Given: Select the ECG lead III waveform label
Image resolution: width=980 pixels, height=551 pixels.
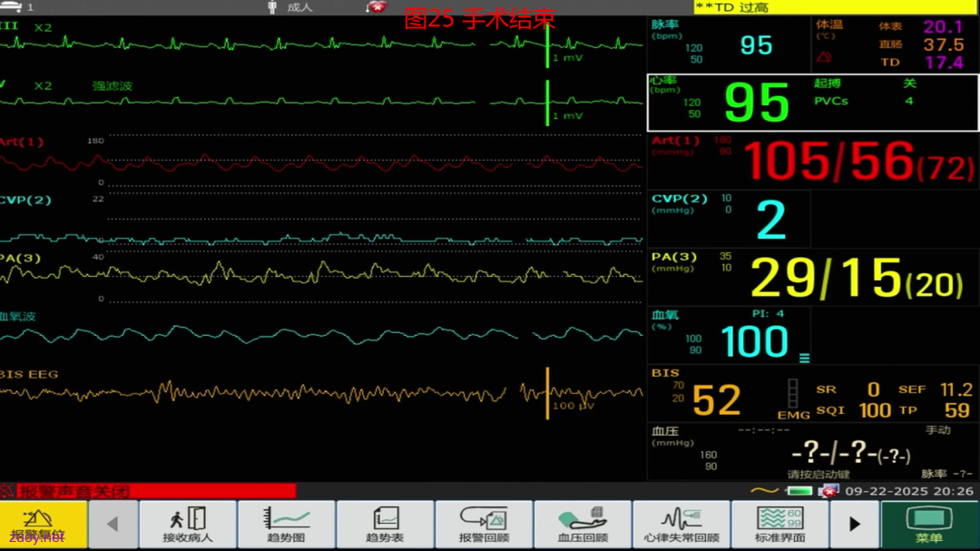Looking at the screenshot, I should tap(9, 25).
